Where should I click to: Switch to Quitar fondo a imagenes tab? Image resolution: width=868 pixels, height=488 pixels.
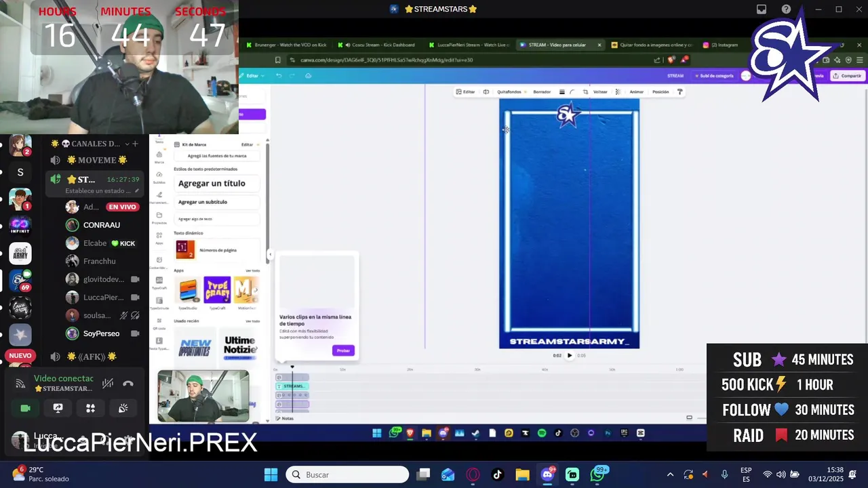point(652,45)
